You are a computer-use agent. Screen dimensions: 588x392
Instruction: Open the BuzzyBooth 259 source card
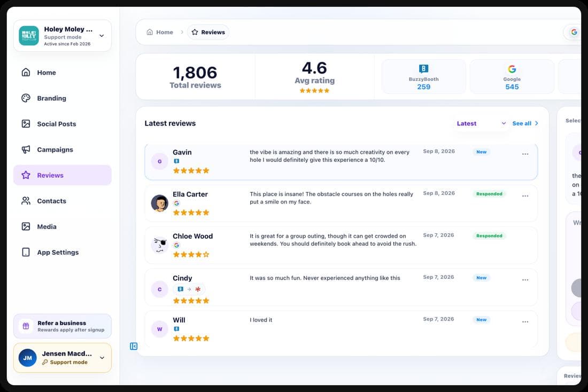pos(424,77)
